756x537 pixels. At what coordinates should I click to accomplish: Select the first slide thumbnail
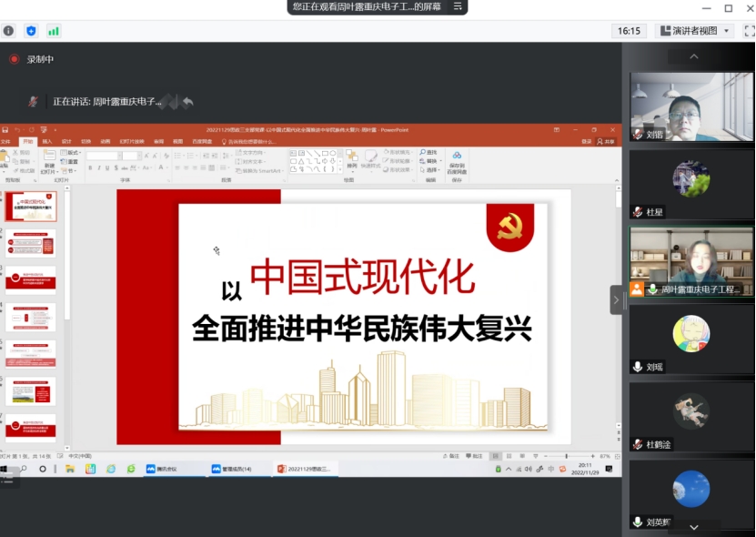(x=31, y=207)
